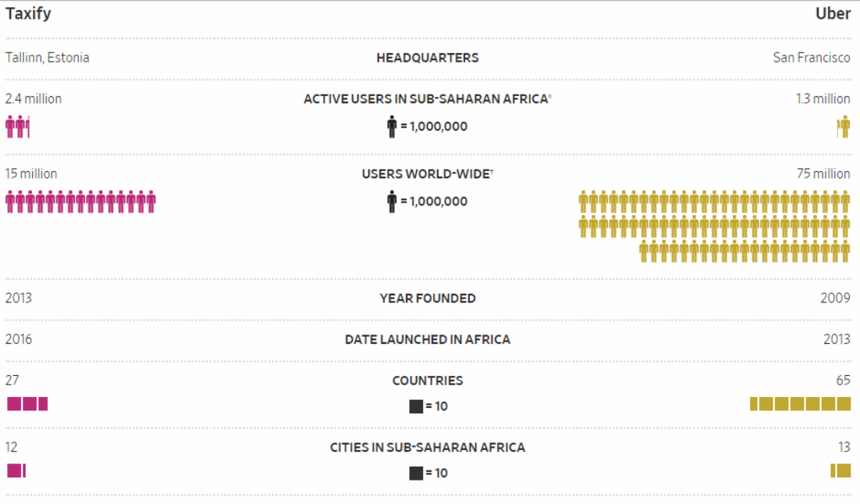Image resolution: width=860 pixels, height=504 pixels.
Task: Click the black person legend icon under Active Users
Action: click(x=392, y=127)
